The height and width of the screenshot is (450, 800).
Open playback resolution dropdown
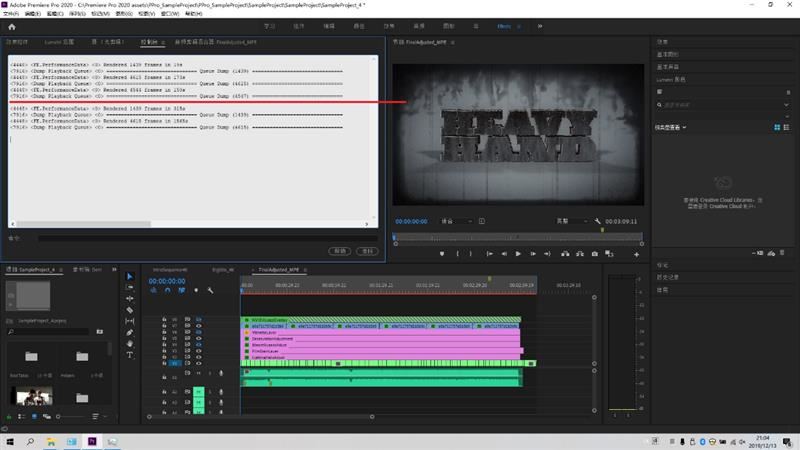click(571, 221)
